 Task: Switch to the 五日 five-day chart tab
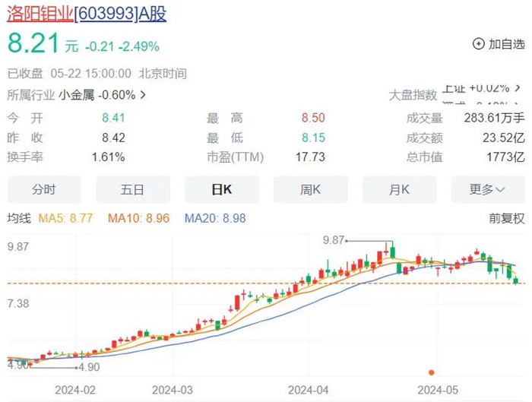pos(132,189)
